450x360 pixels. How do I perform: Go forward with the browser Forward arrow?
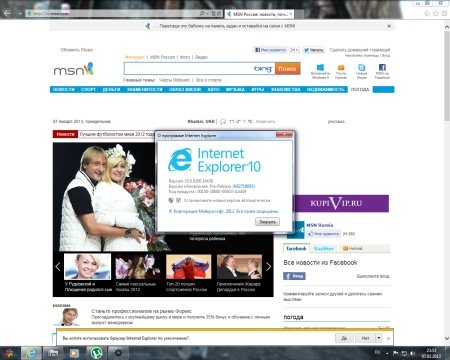(19, 13)
